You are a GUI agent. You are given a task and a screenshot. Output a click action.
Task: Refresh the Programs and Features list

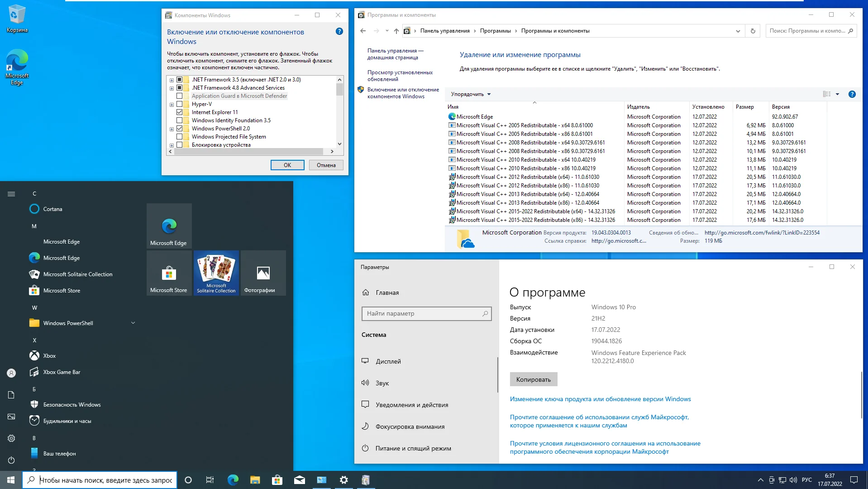tap(753, 31)
